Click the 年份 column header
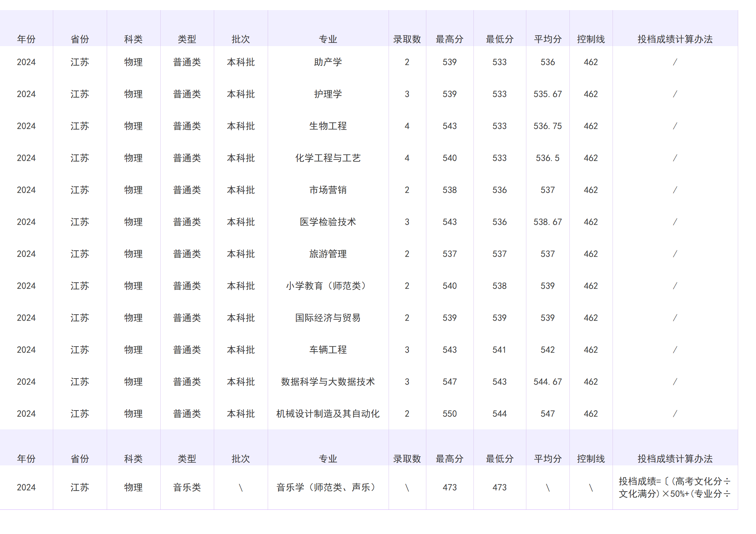The width and height of the screenshot is (756, 534). click(26, 39)
